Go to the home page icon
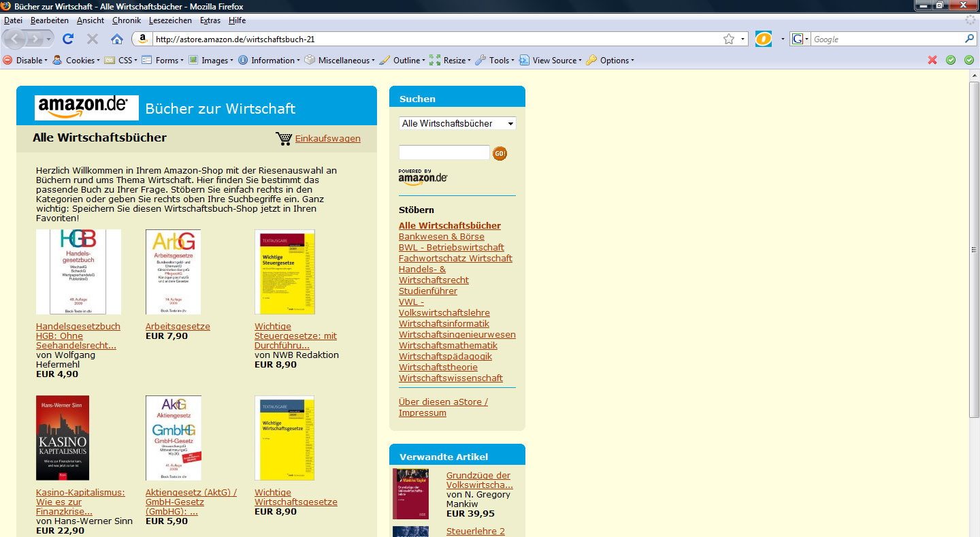This screenshot has height=537, width=980. coord(117,39)
